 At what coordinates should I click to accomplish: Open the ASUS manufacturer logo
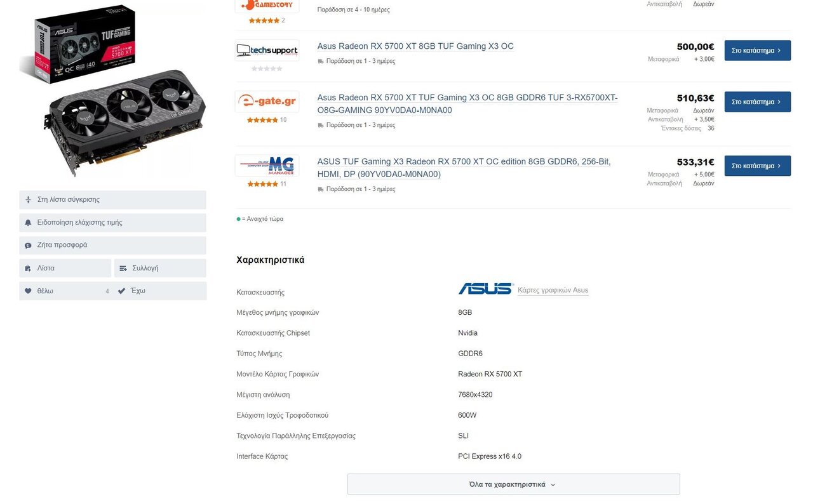coord(486,289)
